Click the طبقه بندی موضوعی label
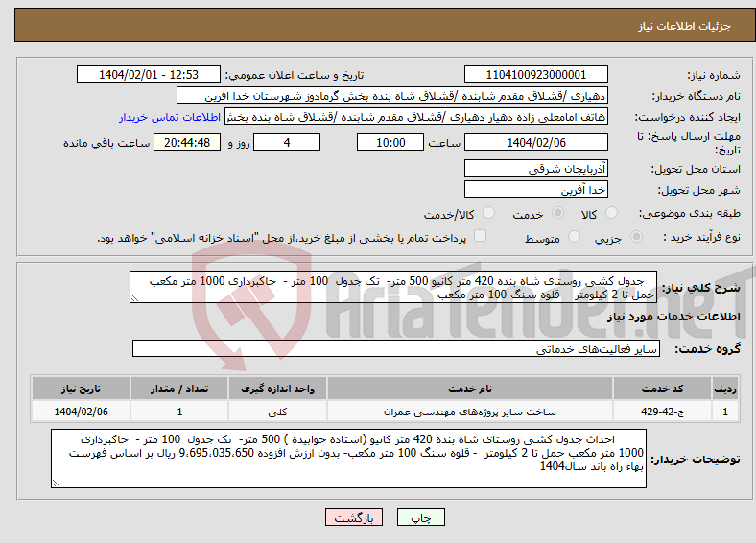756x543 pixels. pos(690,213)
